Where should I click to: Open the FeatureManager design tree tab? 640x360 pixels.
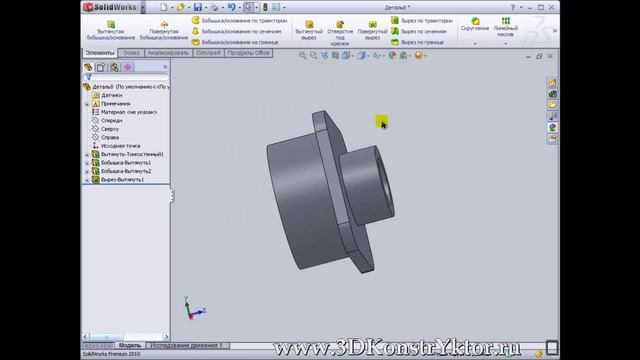pyautogui.click(x=88, y=67)
